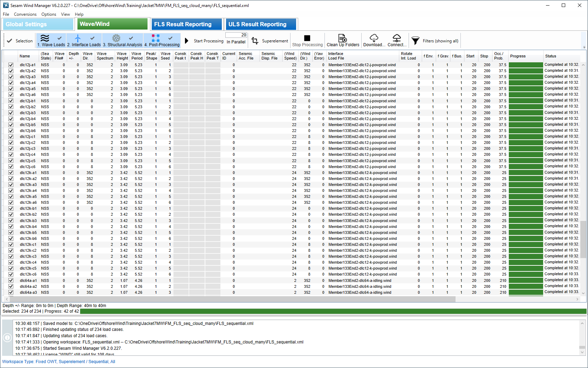Expand the toolbar overflow arrow at far right
This screenshot has width=588, height=368.
click(584, 47)
